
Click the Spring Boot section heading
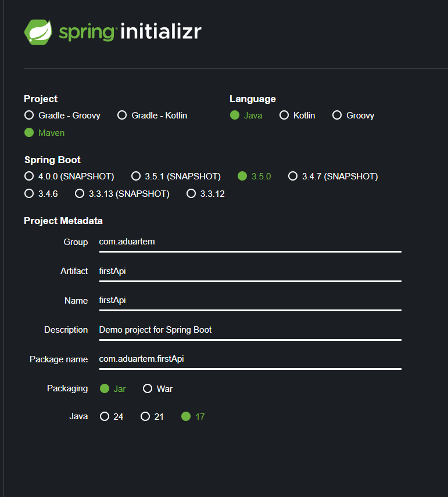[52, 160]
